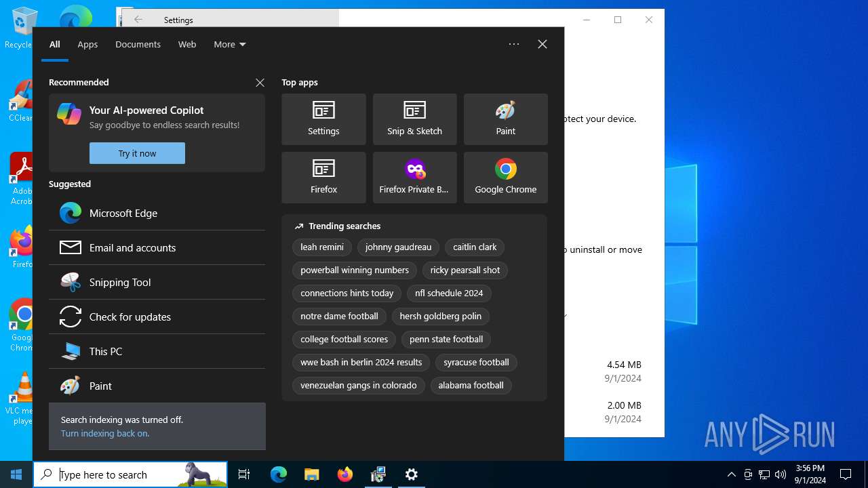
Task: Open search panel options (three dots)
Action: tap(514, 44)
